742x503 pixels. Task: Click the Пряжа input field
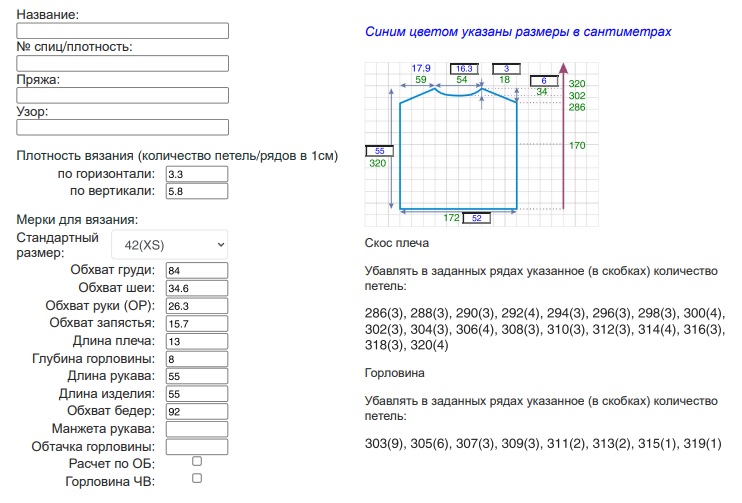(123, 95)
